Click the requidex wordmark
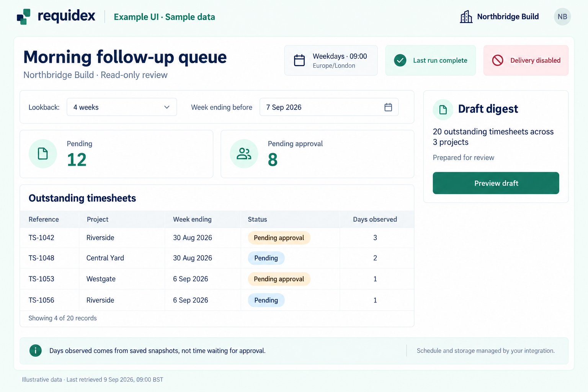Screen dimensions: 588x392 [x=66, y=16]
